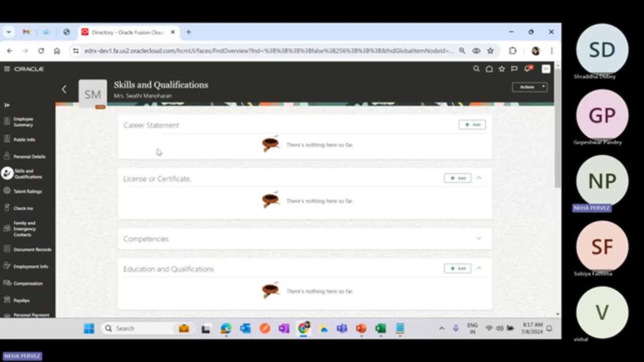
Task: Close the Directory Oracle Fusion tab
Action: tap(173, 32)
